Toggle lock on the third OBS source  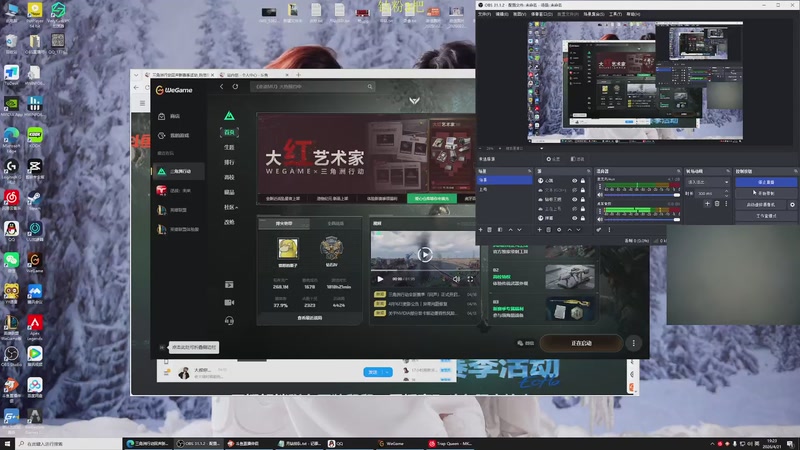click(583, 199)
